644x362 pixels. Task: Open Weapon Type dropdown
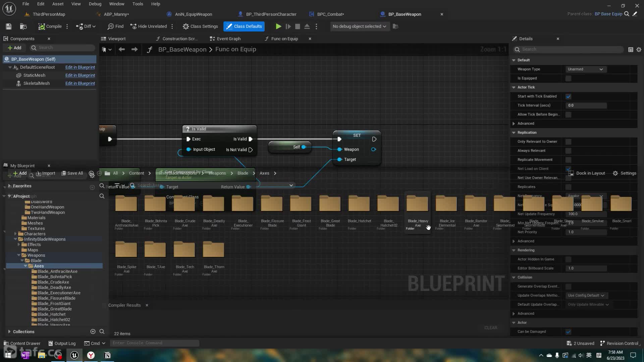[585, 69]
